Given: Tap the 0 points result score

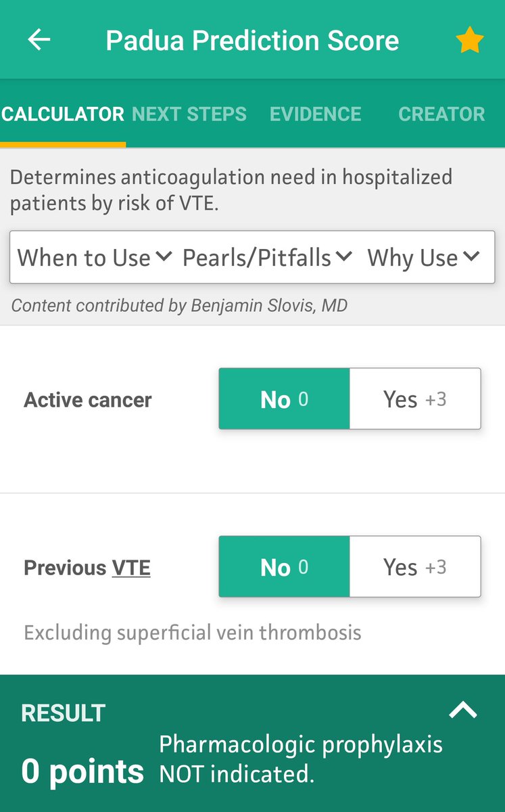Looking at the screenshot, I should (x=82, y=771).
